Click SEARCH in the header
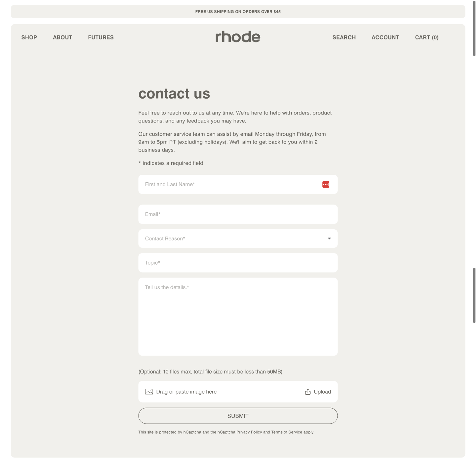 click(x=344, y=37)
